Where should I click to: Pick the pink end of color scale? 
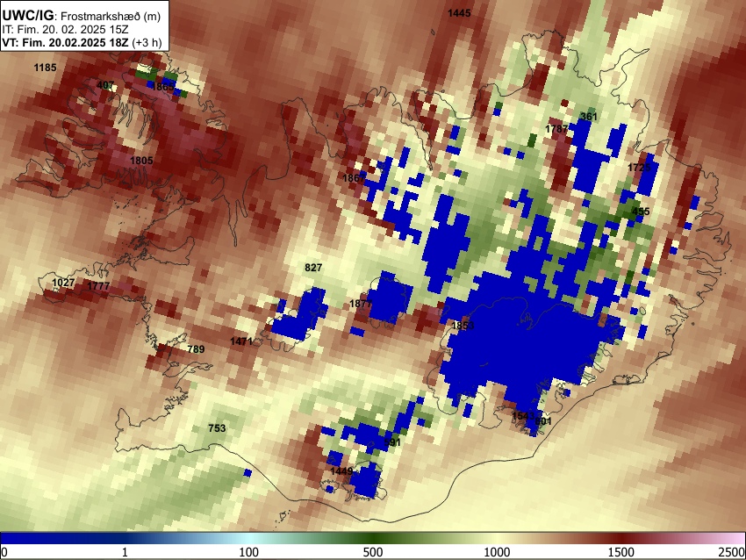(736, 539)
